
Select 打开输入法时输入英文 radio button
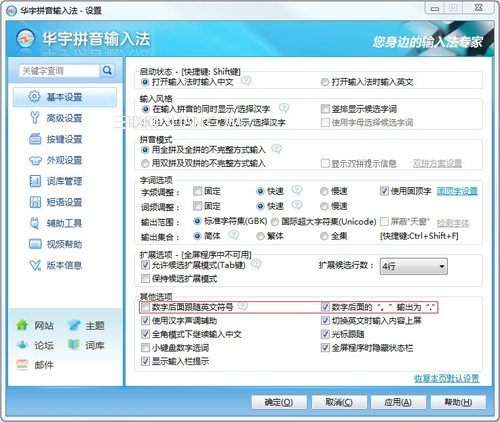pos(324,82)
